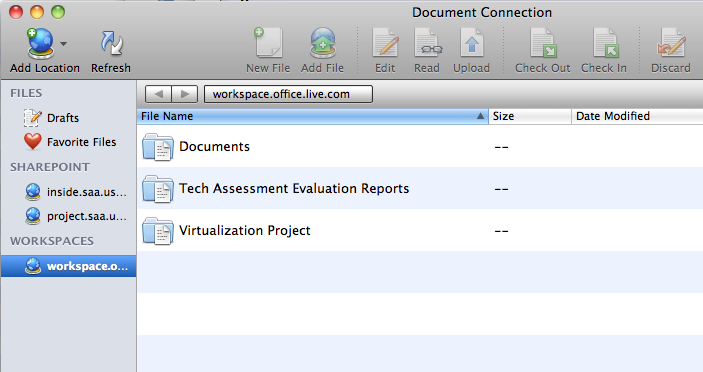Select the Tech Assessment Evaluation Reports folder
703x372 pixels.
[420, 188]
